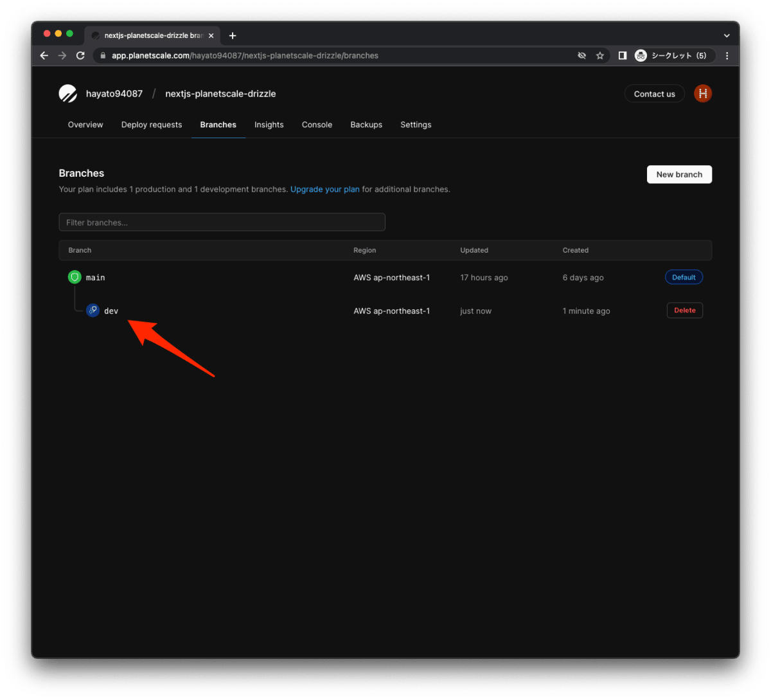The width and height of the screenshot is (771, 700).
Task: Select the Branches tab
Action: pos(218,125)
